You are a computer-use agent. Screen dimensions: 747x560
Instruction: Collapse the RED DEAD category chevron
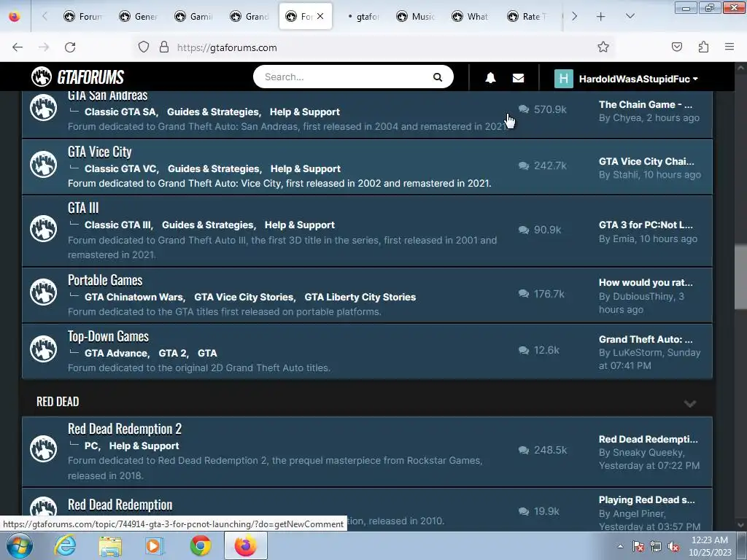click(690, 404)
